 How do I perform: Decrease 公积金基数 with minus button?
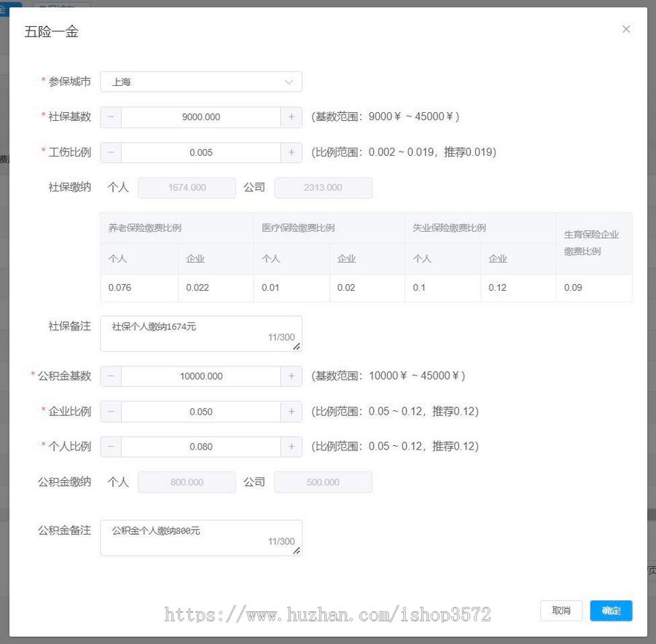111,377
